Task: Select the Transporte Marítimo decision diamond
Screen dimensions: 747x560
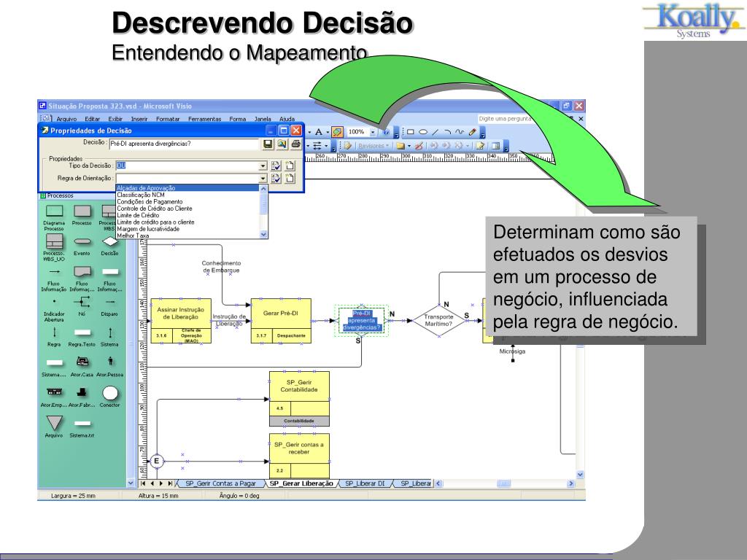Action: 438,321
